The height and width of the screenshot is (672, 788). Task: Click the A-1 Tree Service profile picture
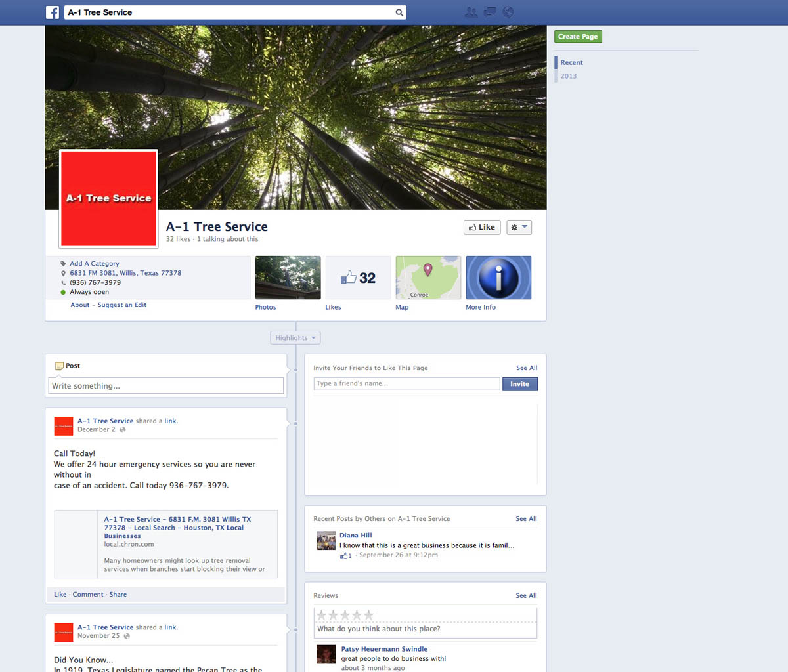(x=108, y=198)
